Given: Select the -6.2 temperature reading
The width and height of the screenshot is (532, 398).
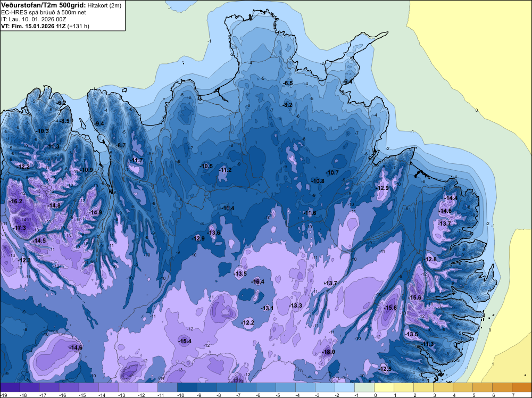Looking at the screenshot, I should 61,103.
